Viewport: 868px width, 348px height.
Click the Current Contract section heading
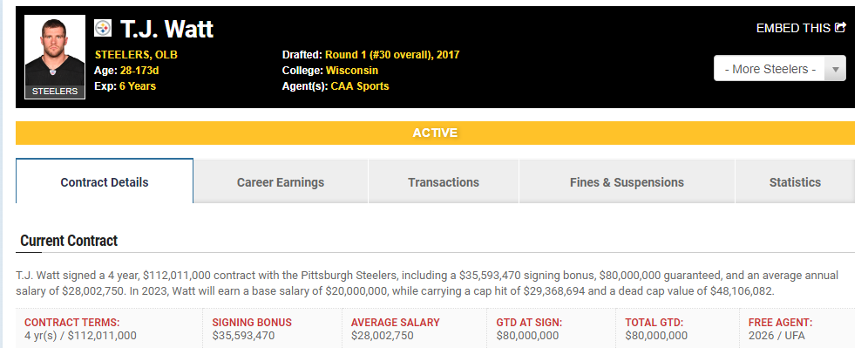coord(69,241)
